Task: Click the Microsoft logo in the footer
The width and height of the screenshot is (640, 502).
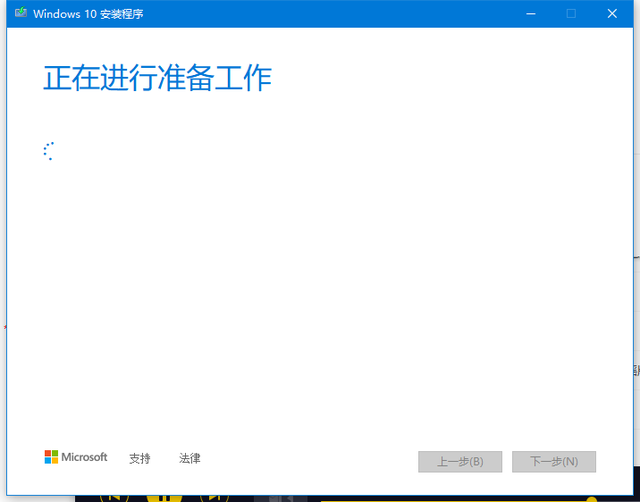Action: point(76,457)
